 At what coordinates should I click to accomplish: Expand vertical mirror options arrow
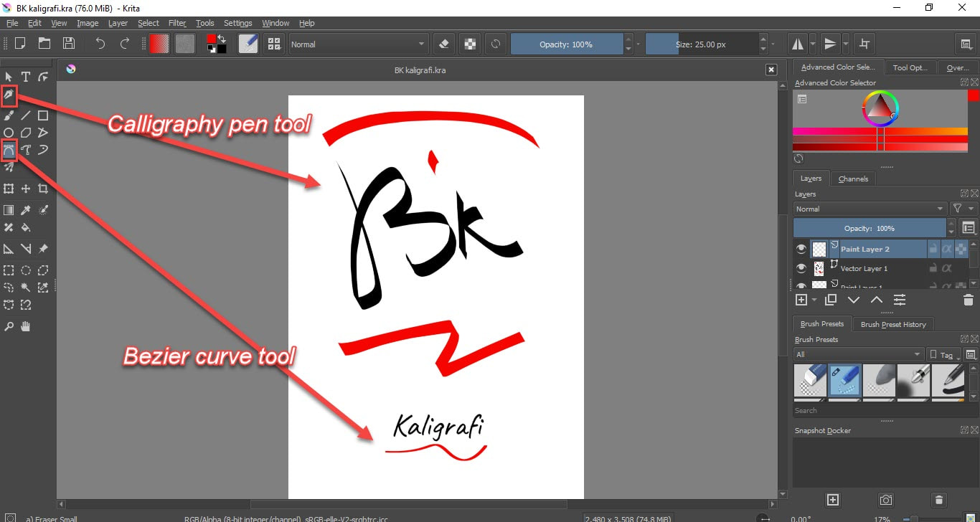point(845,44)
